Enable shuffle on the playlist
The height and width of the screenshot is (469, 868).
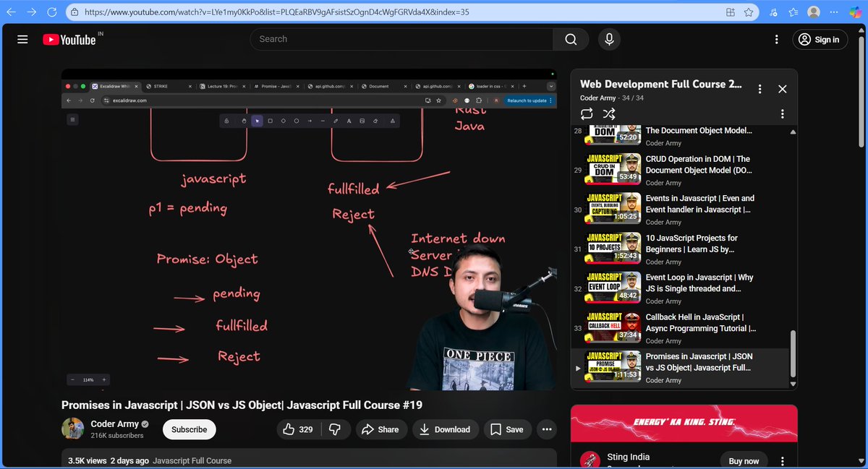(x=609, y=113)
